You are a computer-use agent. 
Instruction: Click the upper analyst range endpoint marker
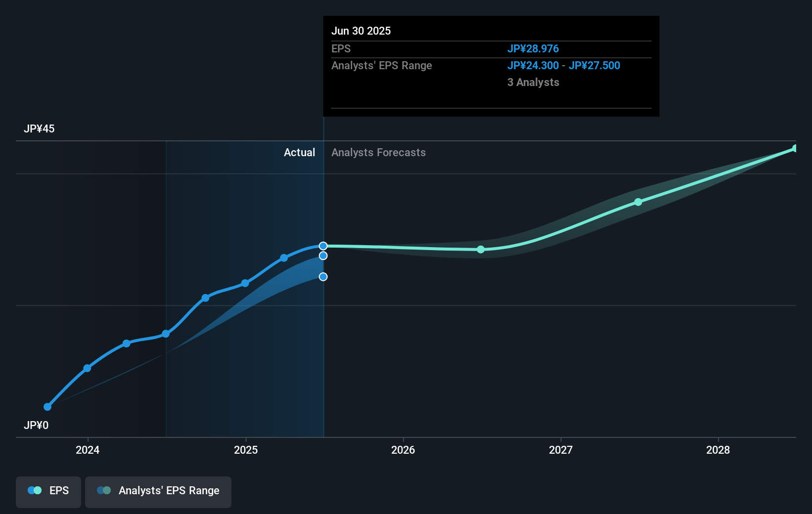(323, 256)
